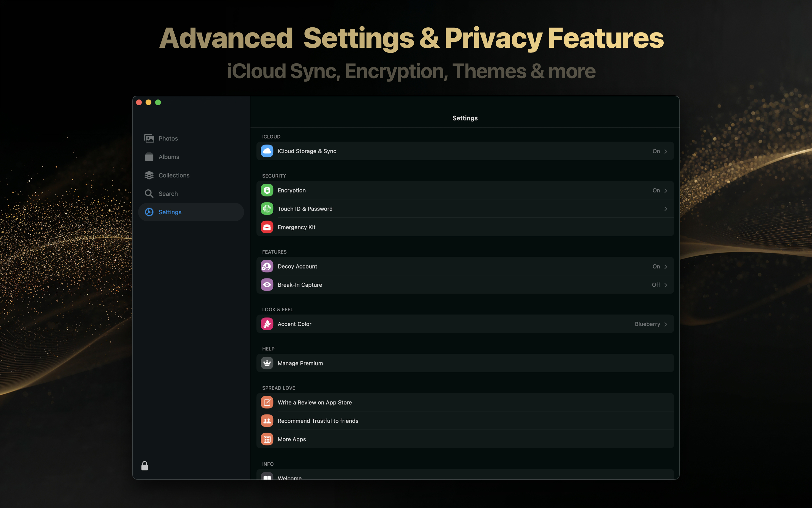Click the On value for Encryption
This screenshot has width=812, height=508.
coord(656,190)
